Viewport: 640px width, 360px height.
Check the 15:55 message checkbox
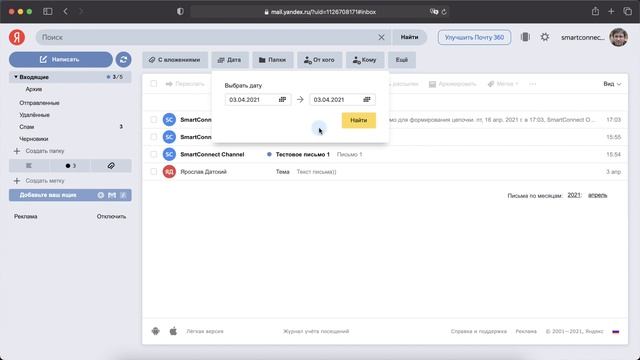[x=153, y=137]
